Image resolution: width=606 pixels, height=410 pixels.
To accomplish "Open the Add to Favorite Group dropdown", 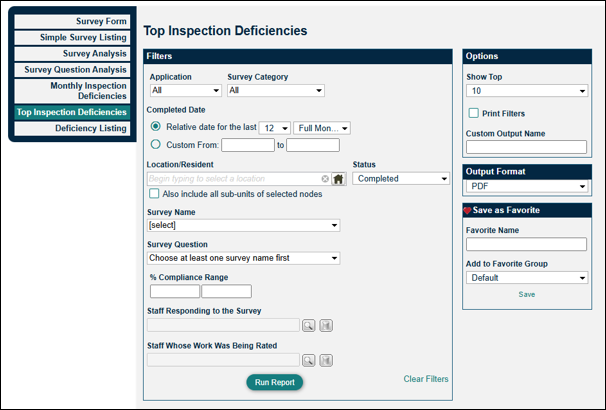I will (527, 278).
